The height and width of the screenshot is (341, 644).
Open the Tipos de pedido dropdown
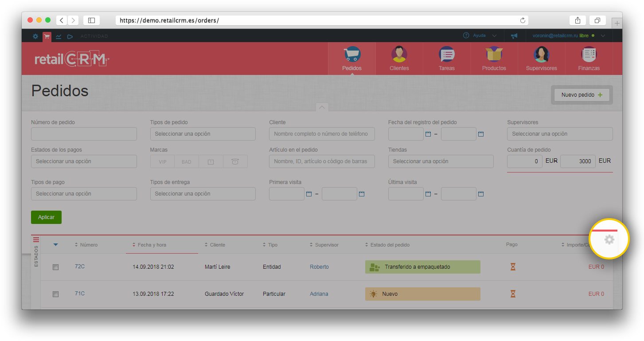click(203, 134)
